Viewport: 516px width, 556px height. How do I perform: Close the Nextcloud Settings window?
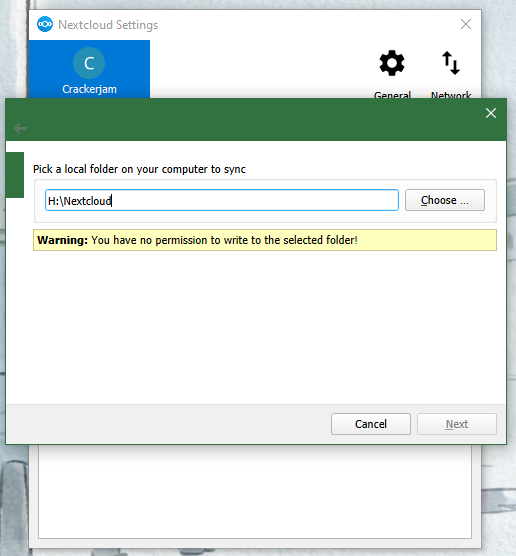point(466,24)
